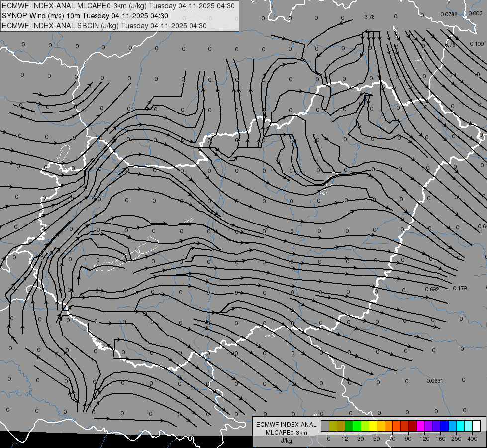Click the magenta legend swatch
Viewport: 487px width, 448px height.
tap(421, 426)
